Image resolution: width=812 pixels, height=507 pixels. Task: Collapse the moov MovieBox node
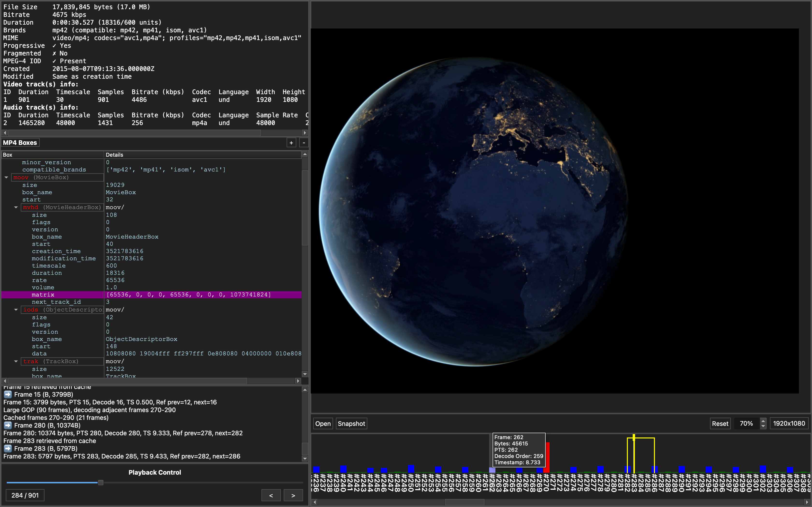[x=6, y=177]
